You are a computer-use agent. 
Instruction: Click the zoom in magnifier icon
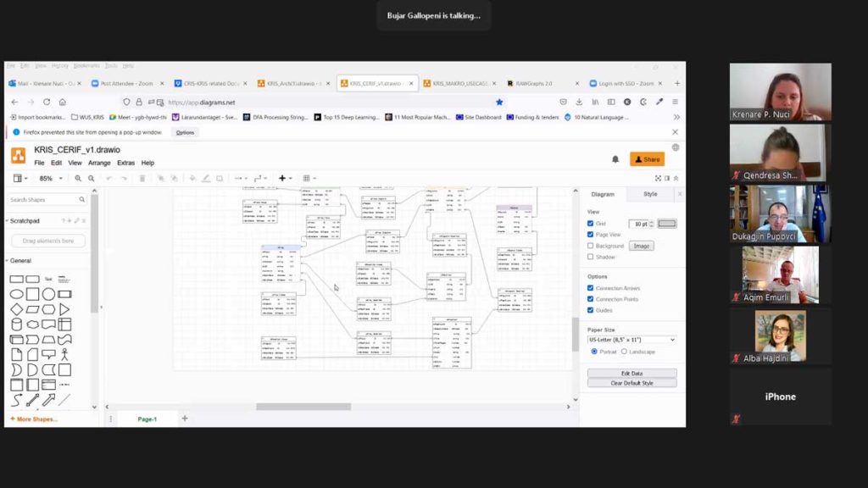pyautogui.click(x=78, y=178)
